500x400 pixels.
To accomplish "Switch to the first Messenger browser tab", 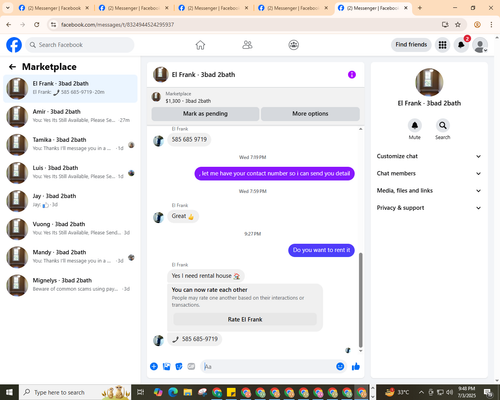I will click(54, 8).
